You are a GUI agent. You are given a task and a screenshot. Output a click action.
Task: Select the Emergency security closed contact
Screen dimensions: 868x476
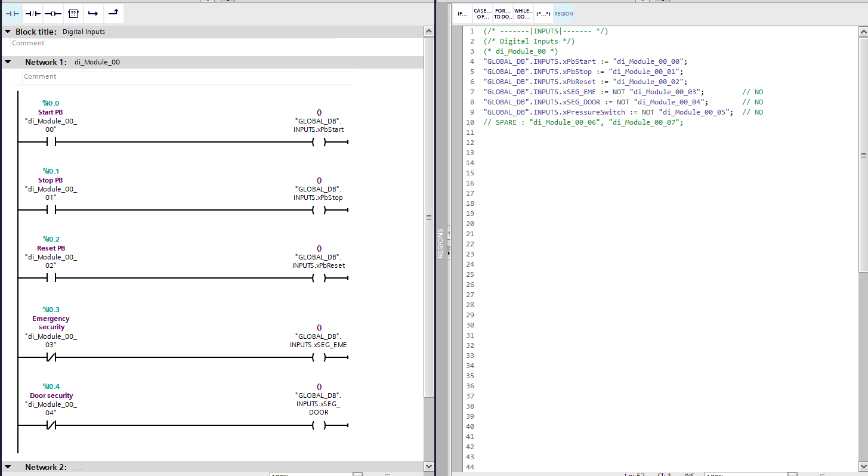coord(51,358)
